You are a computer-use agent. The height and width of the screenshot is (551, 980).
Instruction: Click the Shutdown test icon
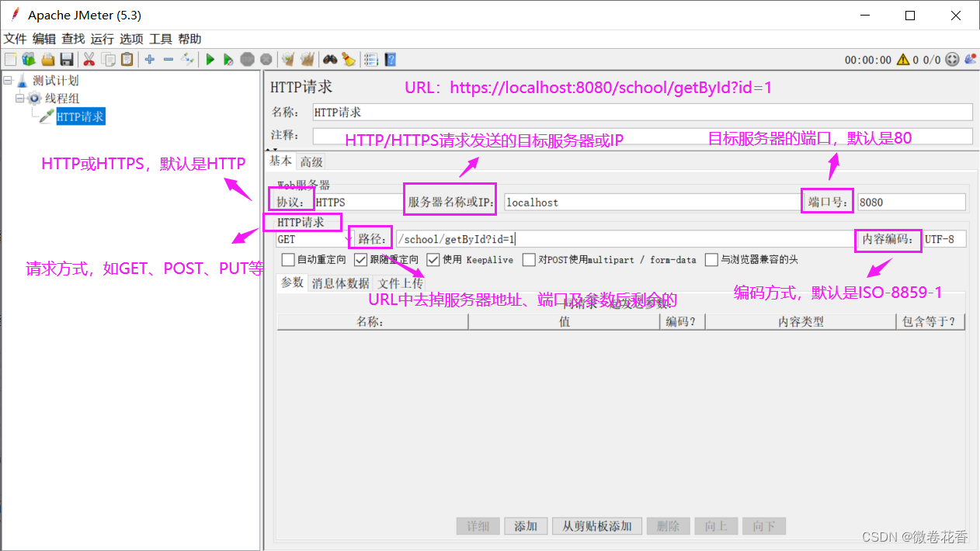266,59
